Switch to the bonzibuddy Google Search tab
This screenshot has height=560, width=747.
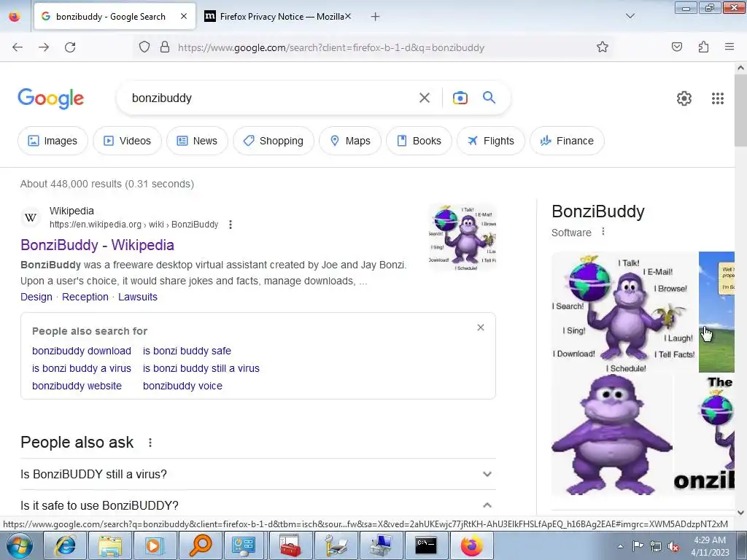[x=115, y=17]
